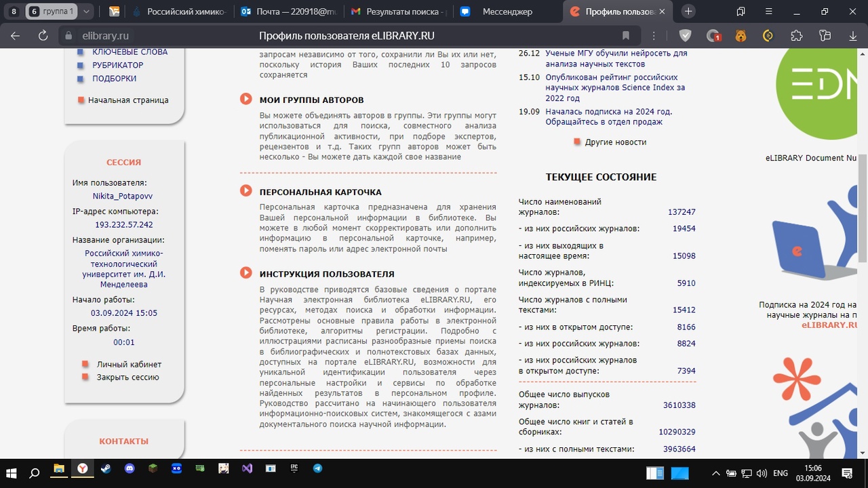Open Windows Start menu

point(12,472)
